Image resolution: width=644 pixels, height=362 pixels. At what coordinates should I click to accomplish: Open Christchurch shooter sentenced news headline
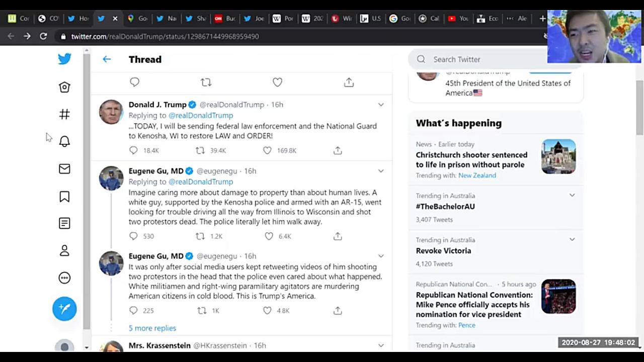tap(471, 160)
